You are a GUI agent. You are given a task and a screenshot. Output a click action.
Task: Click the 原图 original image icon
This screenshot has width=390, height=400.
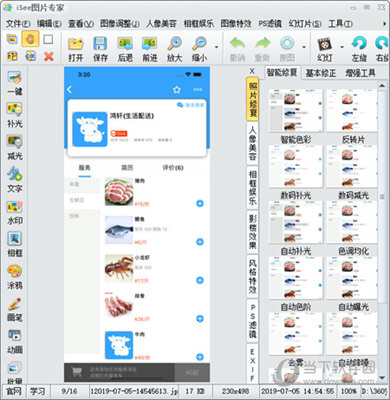pyautogui.click(x=287, y=49)
